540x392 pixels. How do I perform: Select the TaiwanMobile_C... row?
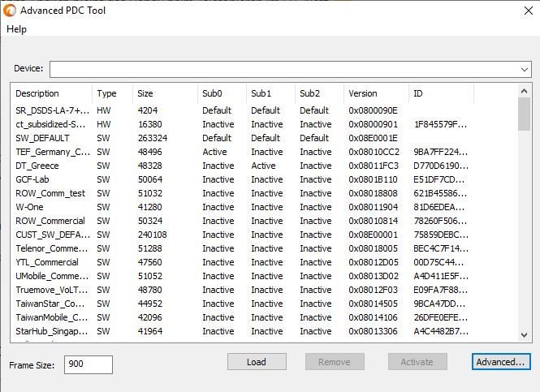(241, 317)
